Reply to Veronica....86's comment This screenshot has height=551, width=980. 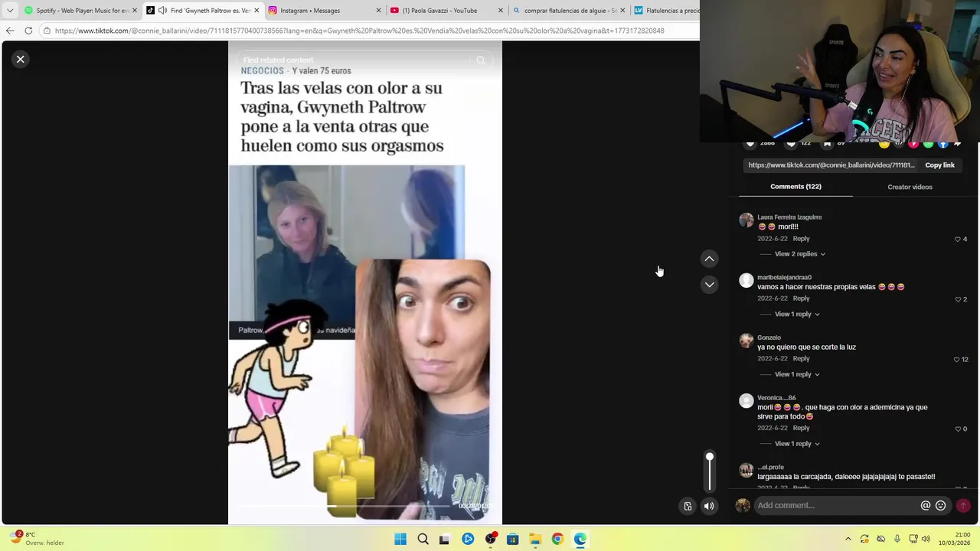coord(801,428)
